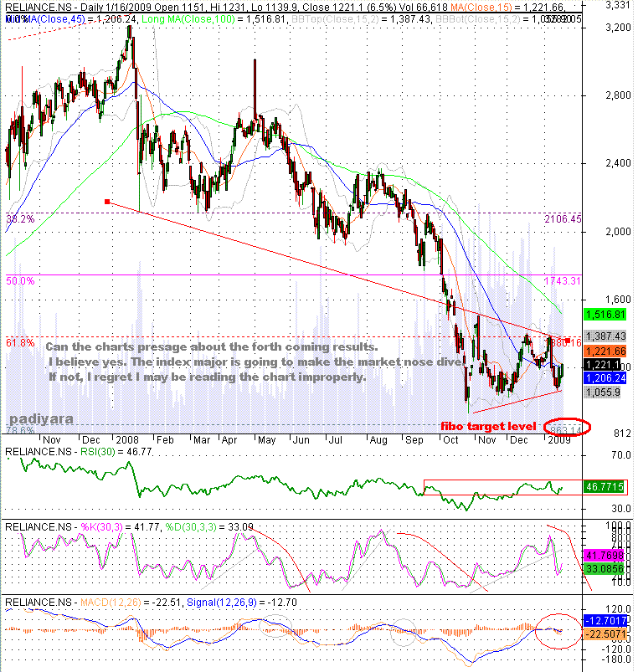The width and height of the screenshot is (638, 672).
Task: Click the grey '1,387.43' price tag
Action: tap(605, 336)
